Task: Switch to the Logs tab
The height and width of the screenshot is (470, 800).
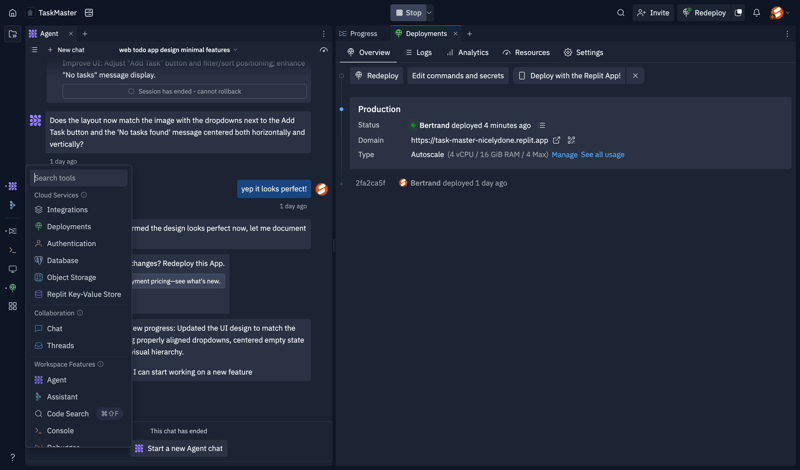Action: click(418, 53)
